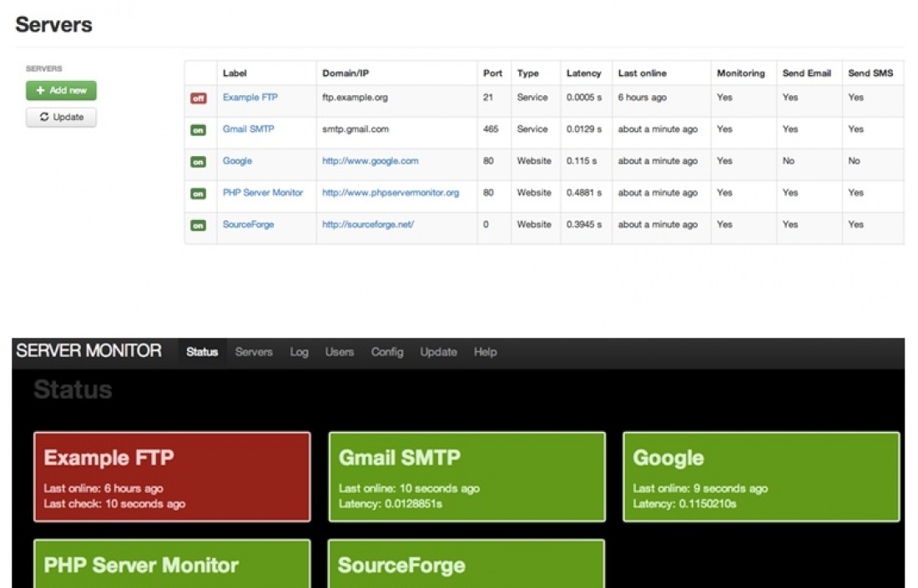Click the 'on' badge in the PHP Server Monitor row
This screenshot has width=918, height=588.
pyautogui.click(x=198, y=193)
